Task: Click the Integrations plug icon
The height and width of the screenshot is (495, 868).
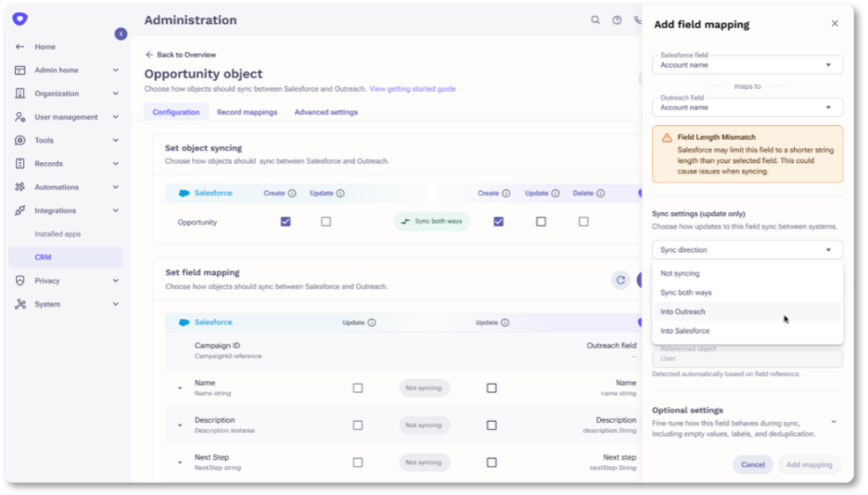Action: pos(19,210)
